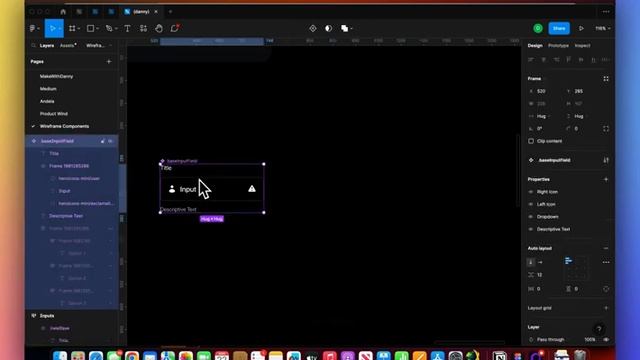Remove auto layout with minus
Viewport: 640px width, 360px height.
(606, 248)
